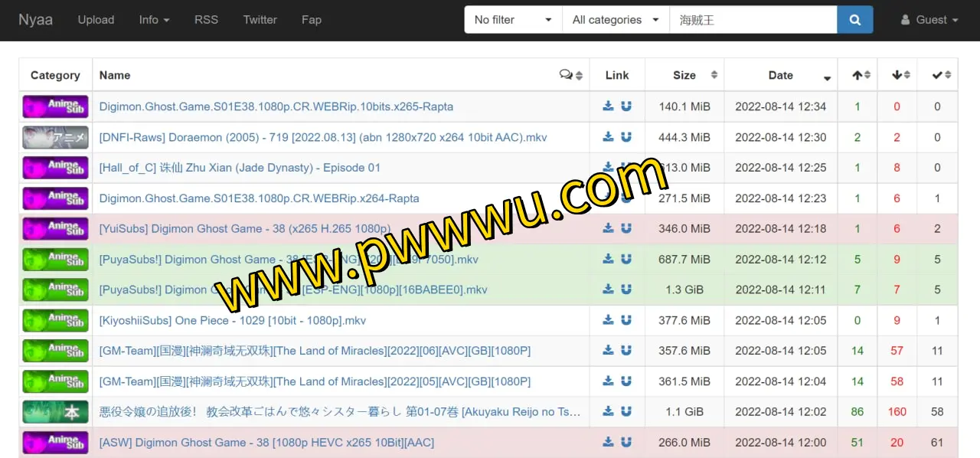Click the blue search magnifier button
Viewport: 980px width, 458px height.
coord(854,20)
